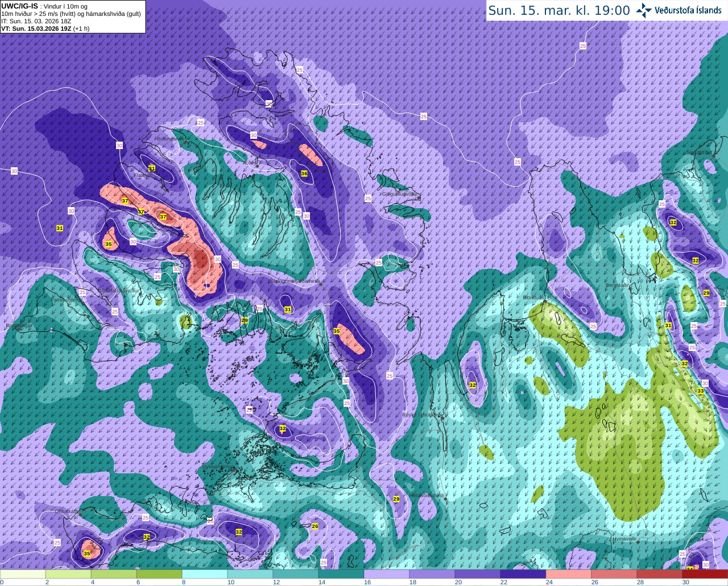This screenshot has height=586, width=728.
Task: Click the 24–26 m/s salmon pink legend swatch
Action: tap(569, 574)
